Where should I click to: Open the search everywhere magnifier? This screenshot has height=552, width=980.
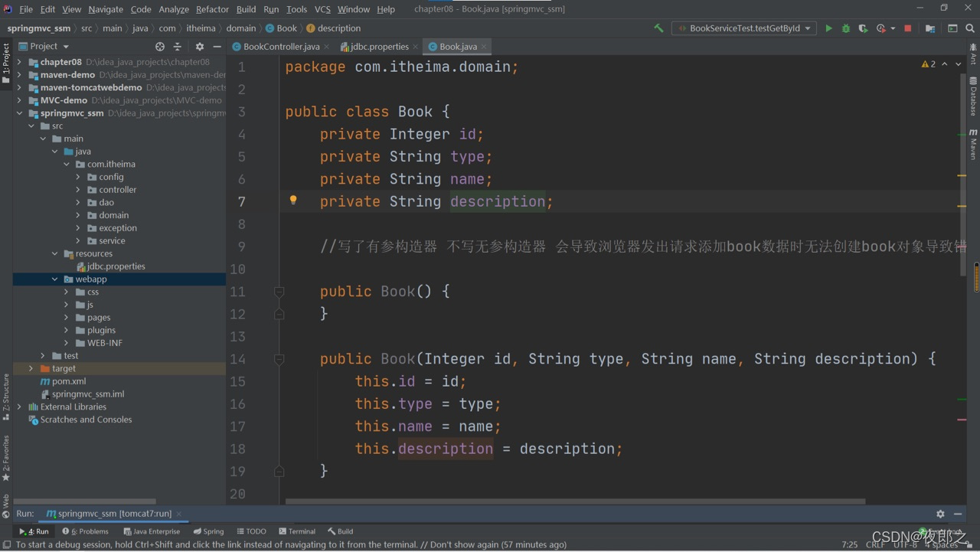[969, 28]
